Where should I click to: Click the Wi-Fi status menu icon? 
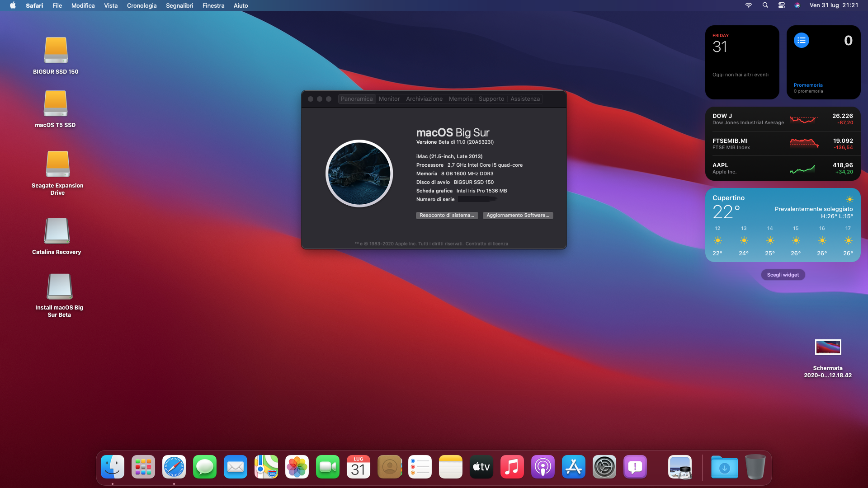[749, 5]
